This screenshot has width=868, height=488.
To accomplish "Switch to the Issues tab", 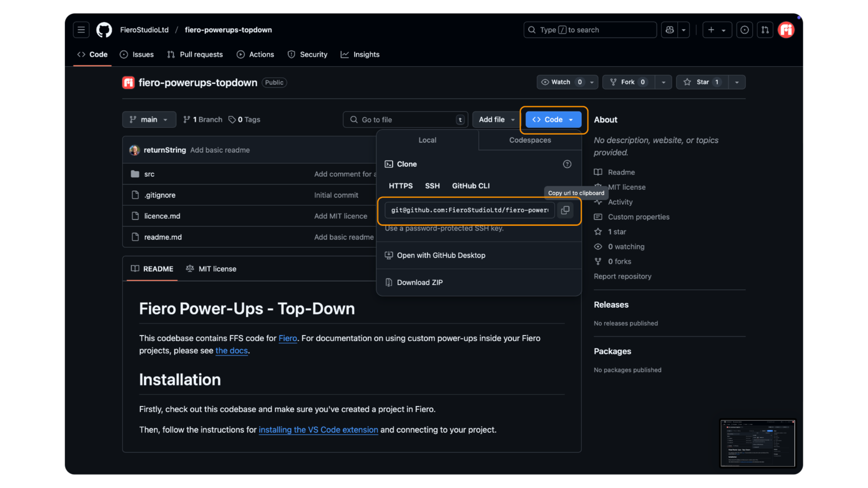I will click(x=137, y=54).
